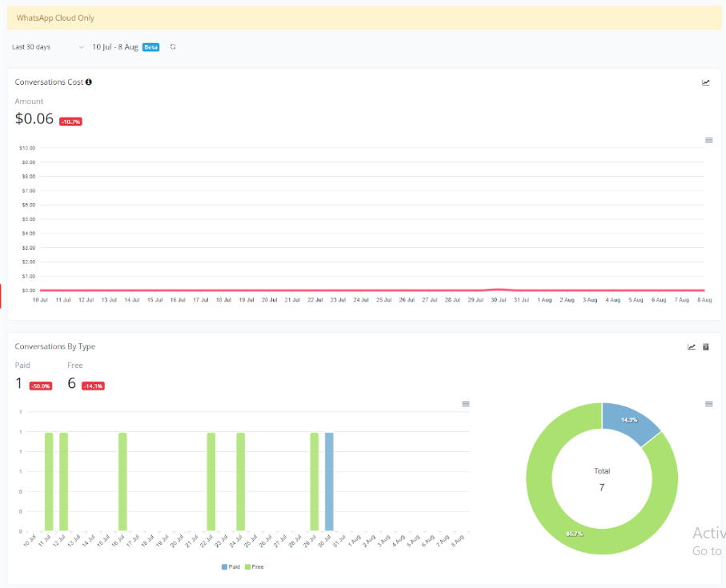This screenshot has height=588, width=726.
Task: Click the Beta badge next to date range
Action: click(x=151, y=47)
